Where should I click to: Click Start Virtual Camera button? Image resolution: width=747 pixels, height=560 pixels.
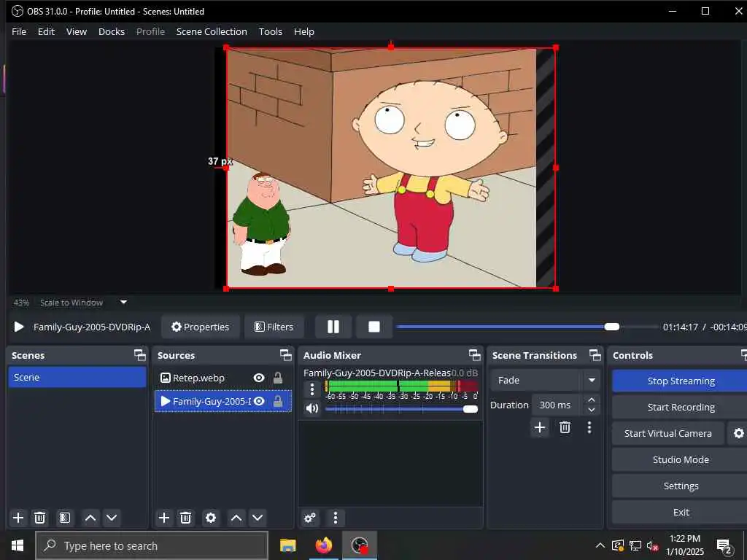[668, 433]
